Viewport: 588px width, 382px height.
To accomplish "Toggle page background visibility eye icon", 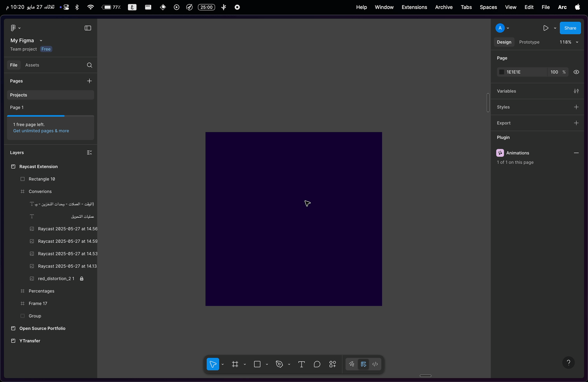I will click(576, 72).
